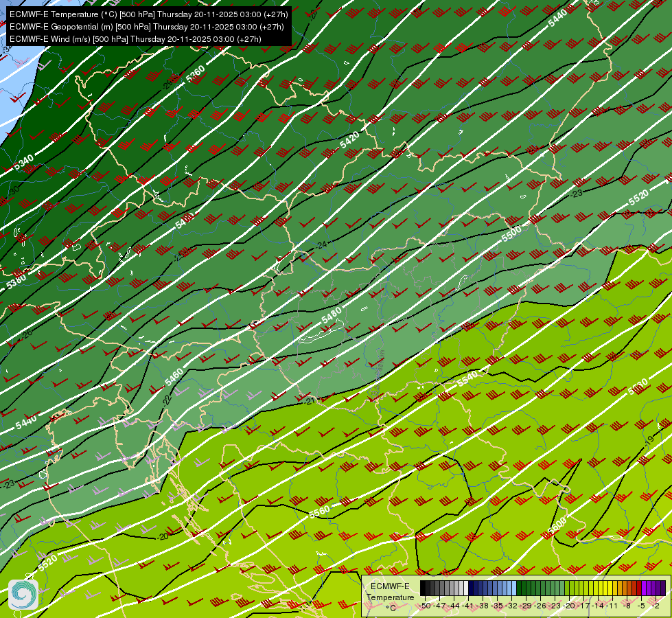The height and width of the screenshot is (618, 672).
Task: Select the ECMWF-E Wind header line
Action: point(135,39)
